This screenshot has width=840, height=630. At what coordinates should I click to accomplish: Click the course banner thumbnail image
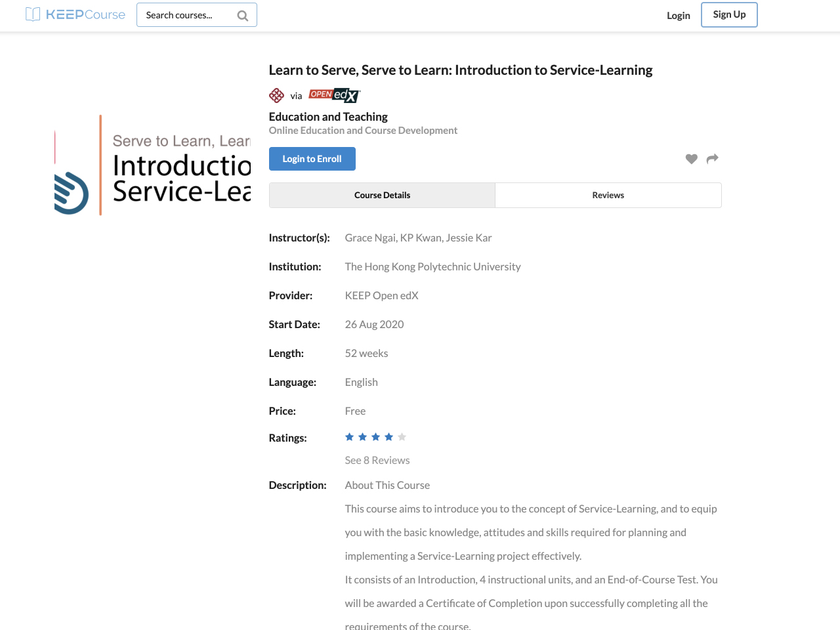(x=152, y=165)
